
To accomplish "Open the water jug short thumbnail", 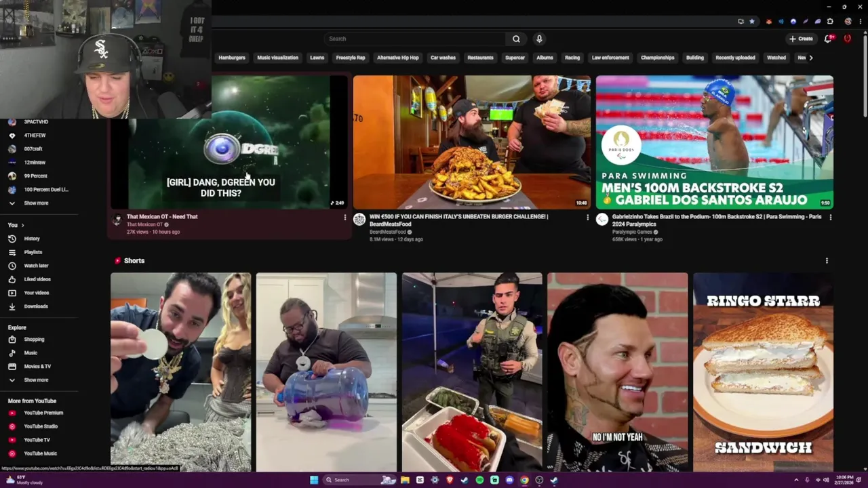I will pyautogui.click(x=326, y=372).
